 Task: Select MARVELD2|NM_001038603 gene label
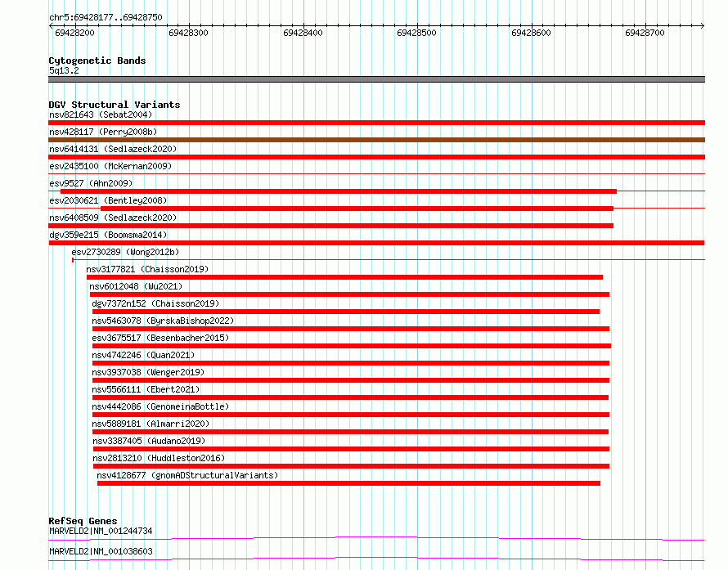pyautogui.click(x=101, y=551)
